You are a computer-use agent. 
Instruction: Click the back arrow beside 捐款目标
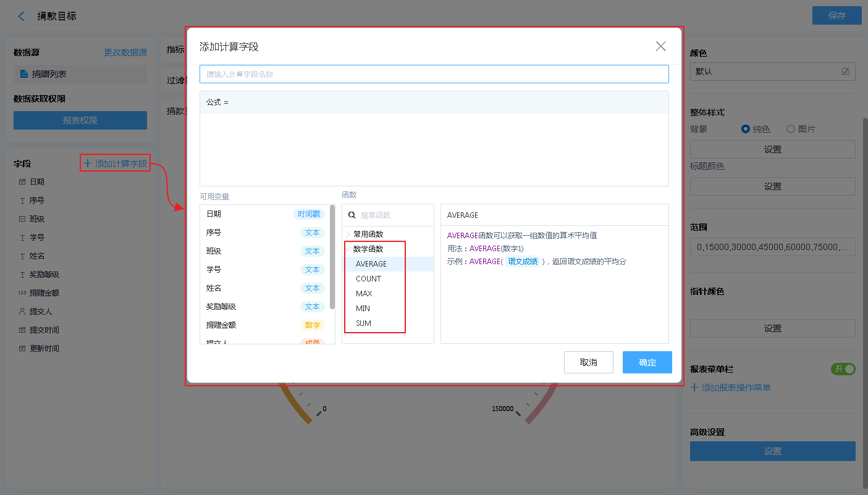tap(22, 17)
